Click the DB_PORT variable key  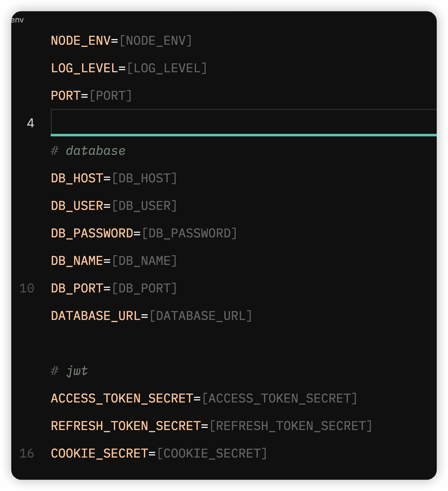pyautogui.click(x=77, y=288)
